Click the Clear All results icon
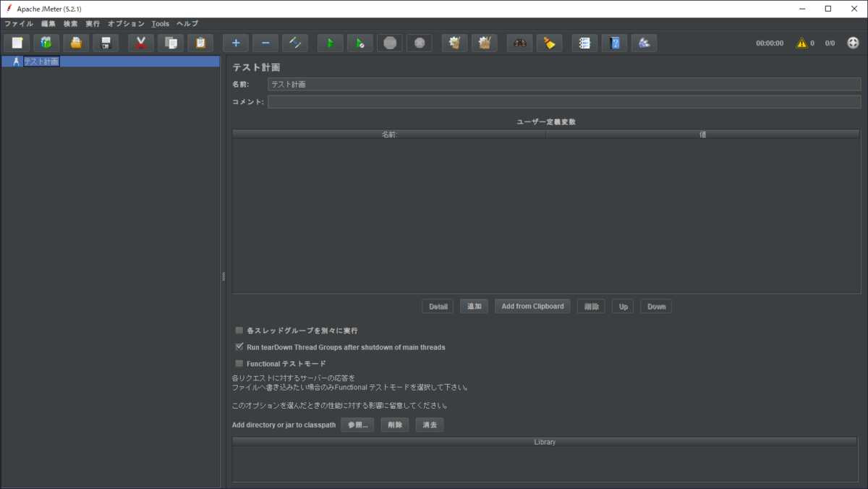The width and height of the screenshot is (868, 489). [x=485, y=43]
